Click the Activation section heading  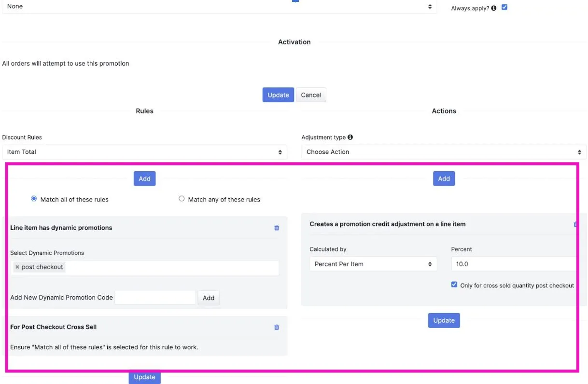[x=294, y=42]
